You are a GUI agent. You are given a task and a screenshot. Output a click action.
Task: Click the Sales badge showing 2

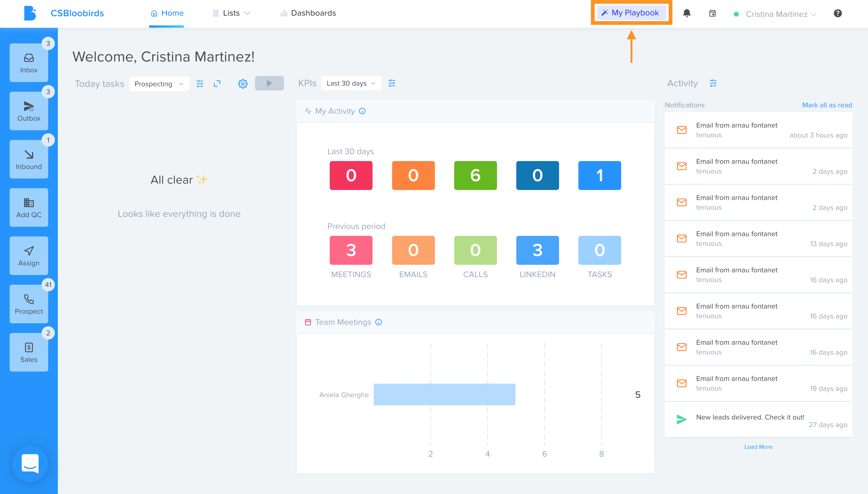pos(48,333)
